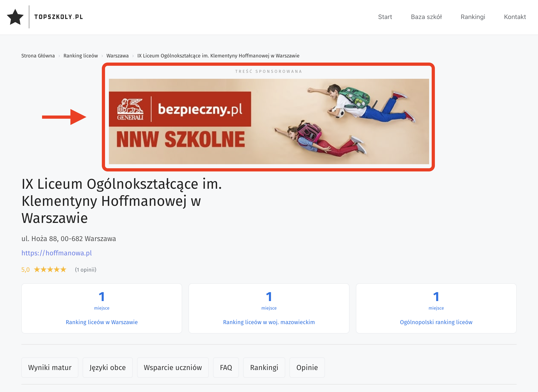
Task: Go to Start in navigation
Action: pos(385,17)
